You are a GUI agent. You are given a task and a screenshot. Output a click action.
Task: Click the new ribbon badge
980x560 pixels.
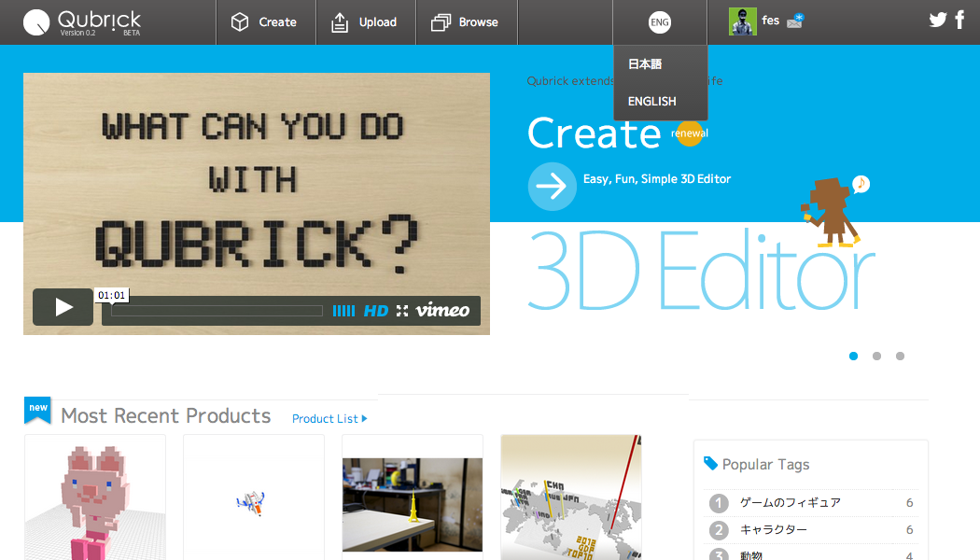(37, 410)
